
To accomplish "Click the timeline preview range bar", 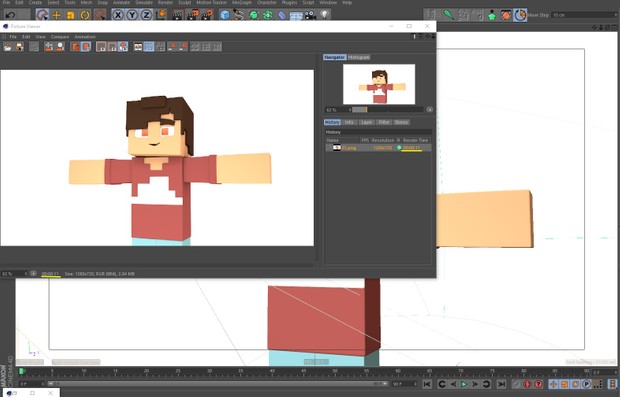I will pyautogui.click(x=217, y=384).
